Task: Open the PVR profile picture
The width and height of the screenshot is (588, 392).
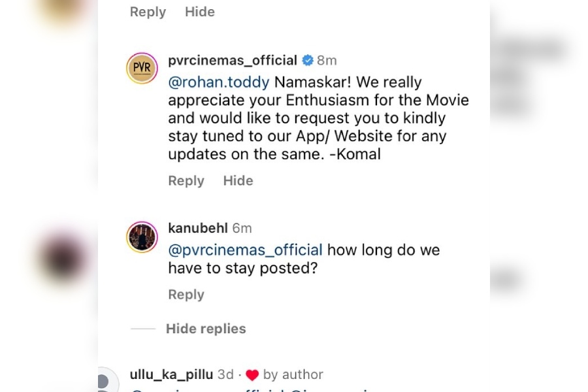Action: click(142, 69)
